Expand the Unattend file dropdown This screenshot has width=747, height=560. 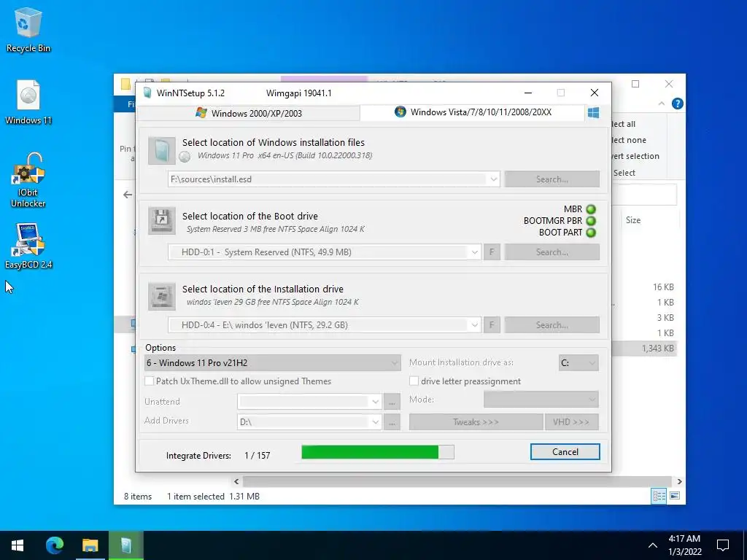tap(376, 402)
